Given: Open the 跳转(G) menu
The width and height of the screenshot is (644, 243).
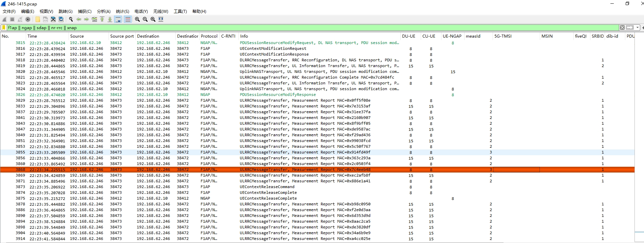Looking at the screenshot, I should coord(65,12).
